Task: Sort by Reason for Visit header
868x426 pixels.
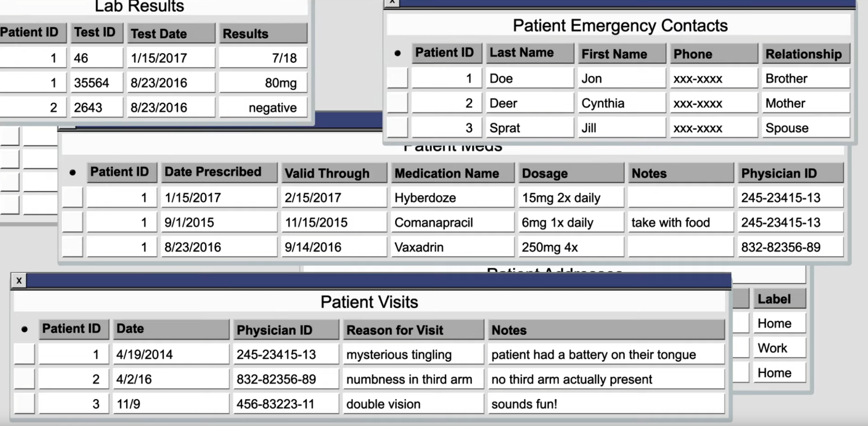Action: (413, 330)
